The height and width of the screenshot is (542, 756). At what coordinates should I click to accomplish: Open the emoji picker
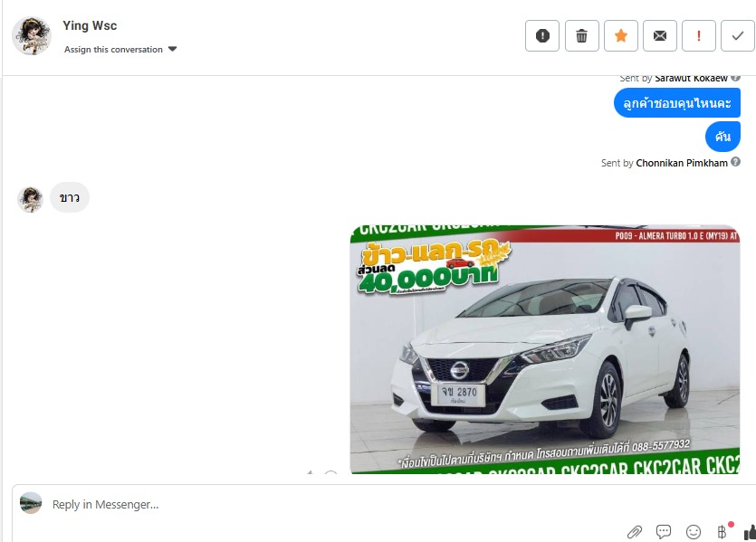[x=694, y=532]
